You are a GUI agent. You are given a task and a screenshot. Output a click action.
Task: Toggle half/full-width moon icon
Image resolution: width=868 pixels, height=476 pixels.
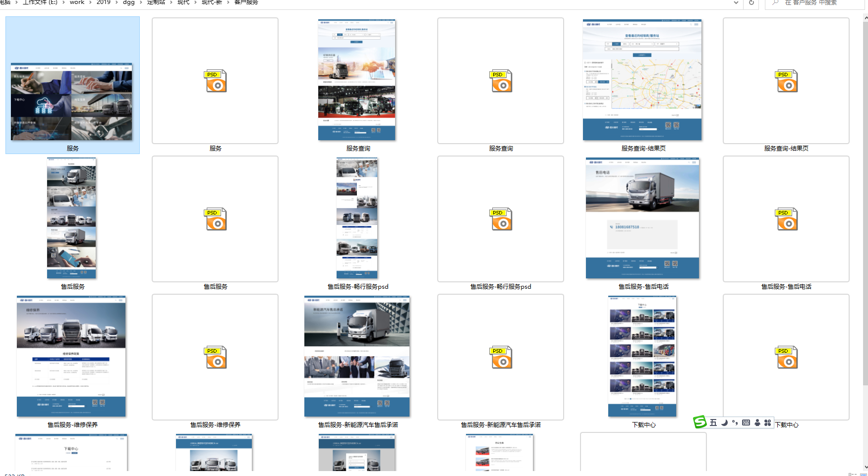pos(724,423)
